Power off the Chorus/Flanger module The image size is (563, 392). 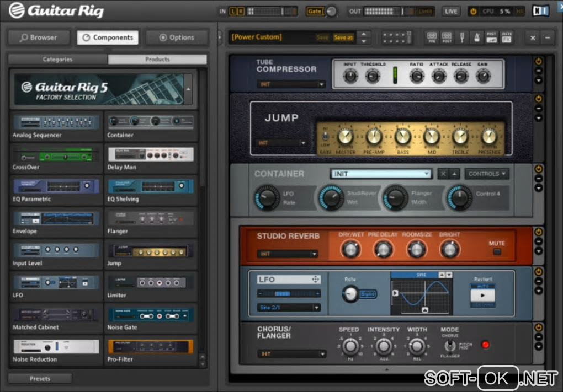[539, 327]
